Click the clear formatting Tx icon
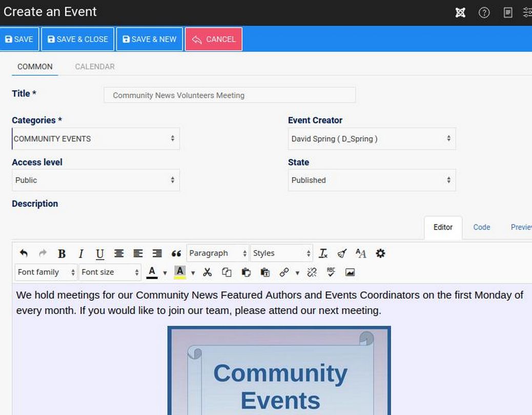This screenshot has width=532, height=415. point(323,253)
